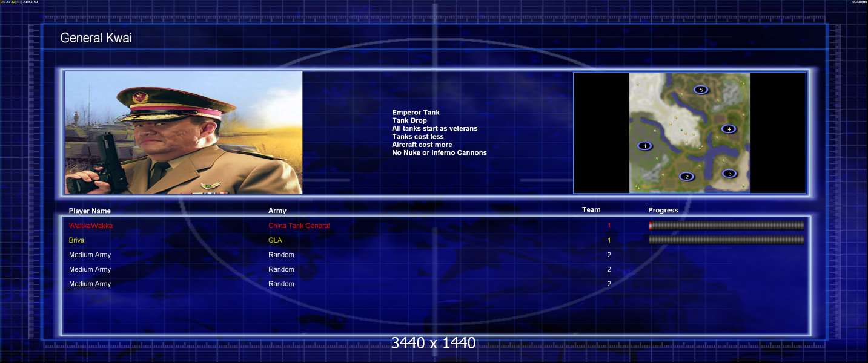This screenshot has width=868, height=363.
Task: Click the "Emperor Tank" ability line
Action: 416,113
